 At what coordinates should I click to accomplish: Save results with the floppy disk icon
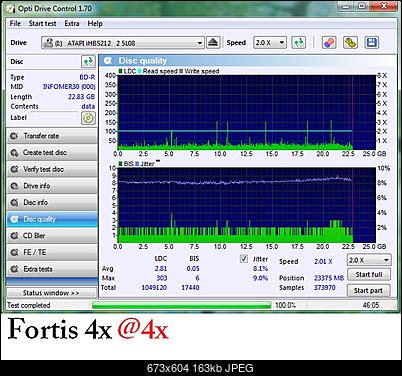pos(371,43)
